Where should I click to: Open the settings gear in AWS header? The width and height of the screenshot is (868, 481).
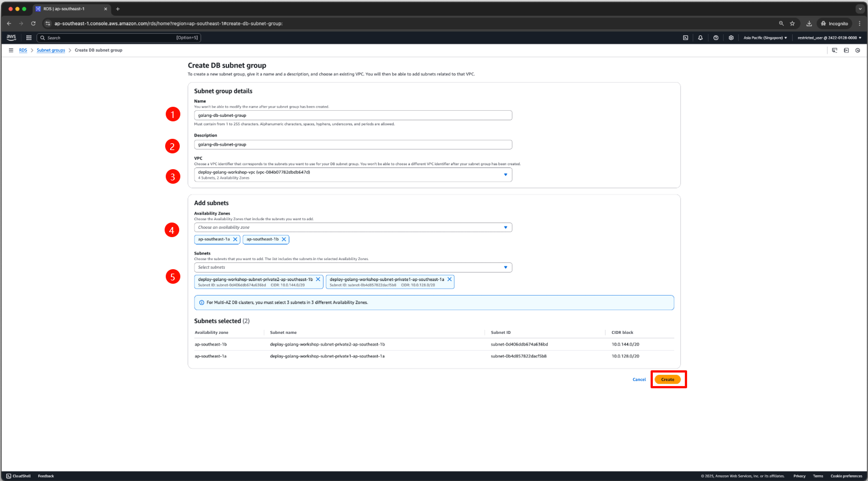coord(731,38)
